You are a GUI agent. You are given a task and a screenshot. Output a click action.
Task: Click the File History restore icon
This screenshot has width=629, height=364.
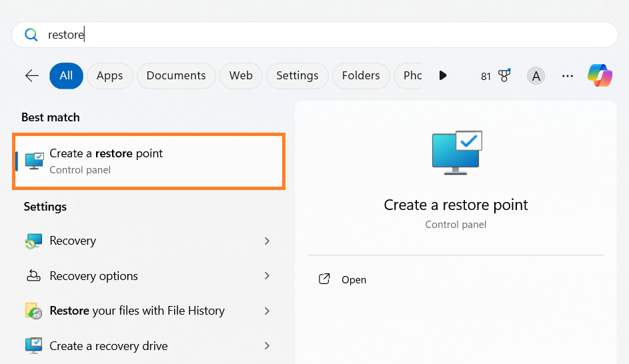(x=33, y=311)
